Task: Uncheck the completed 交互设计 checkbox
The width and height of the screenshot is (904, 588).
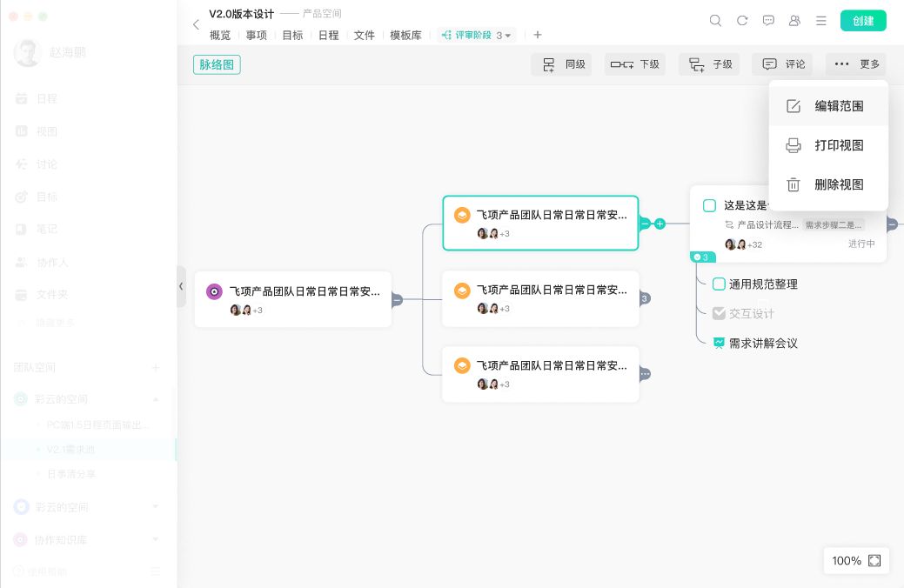Action: tap(720, 313)
